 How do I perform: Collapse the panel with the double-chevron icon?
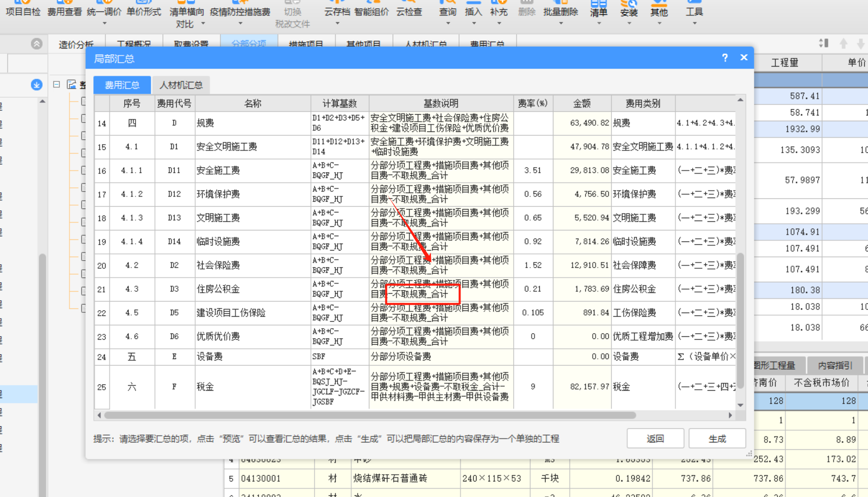tap(37, 44)
